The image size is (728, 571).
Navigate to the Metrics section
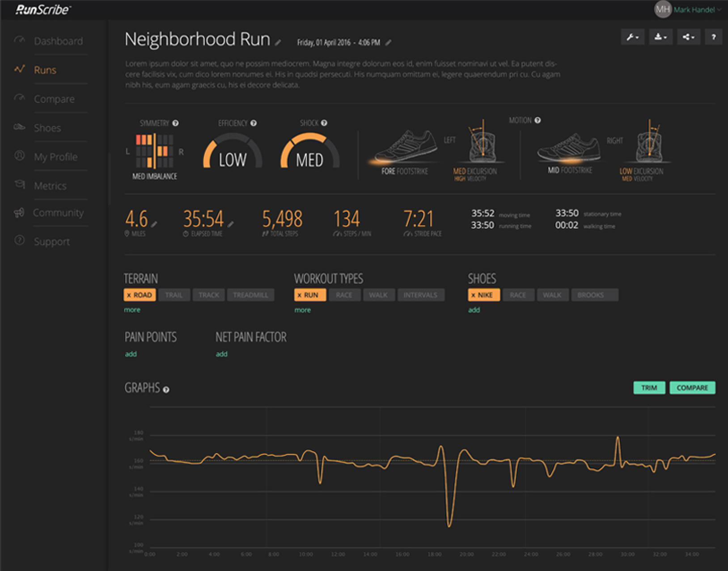tap(50, 186)
